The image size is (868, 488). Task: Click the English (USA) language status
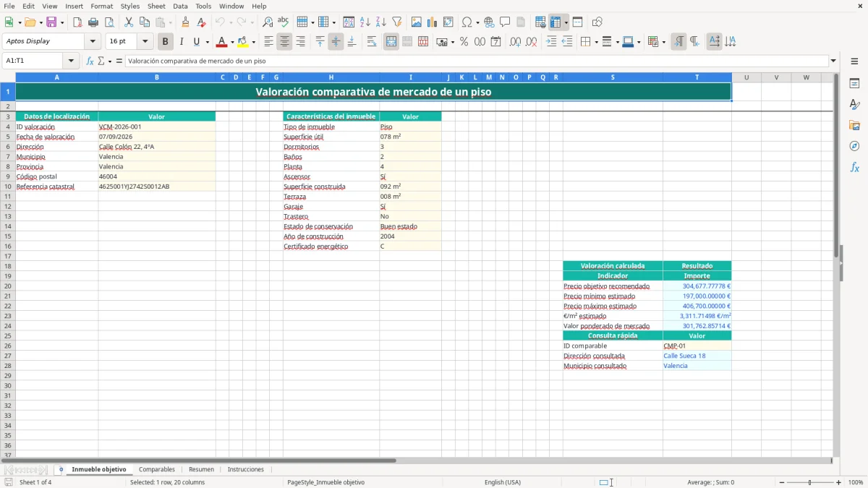(x=503, y=482)
